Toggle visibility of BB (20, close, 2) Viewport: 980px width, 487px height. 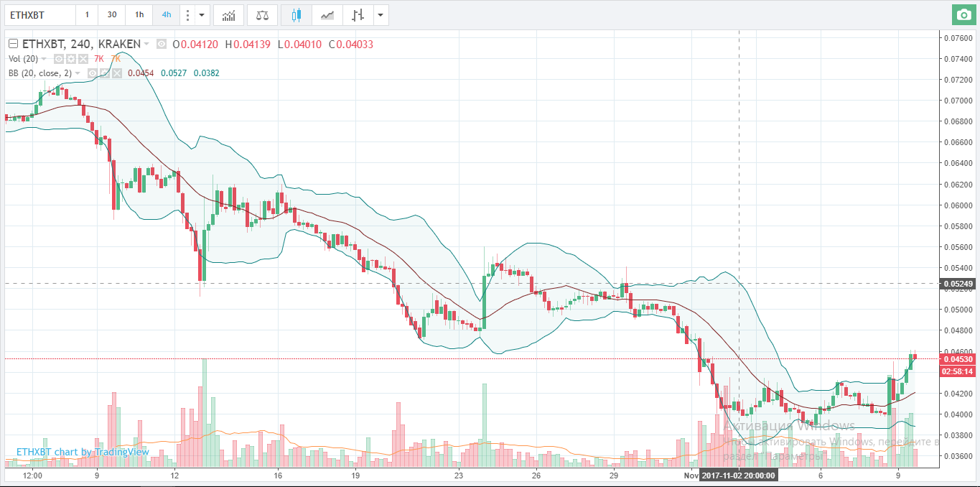[x=92, y=73]
